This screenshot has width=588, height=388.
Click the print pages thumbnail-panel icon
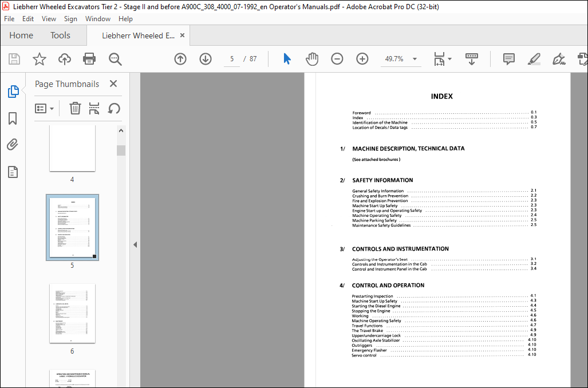(94, 108)
